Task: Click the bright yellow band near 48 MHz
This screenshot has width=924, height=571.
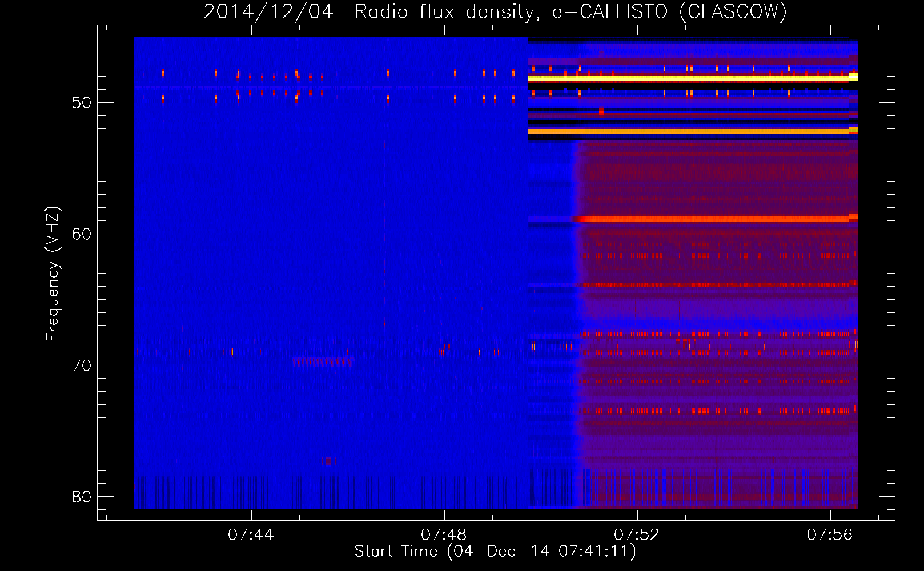Action: pos(693,78)
